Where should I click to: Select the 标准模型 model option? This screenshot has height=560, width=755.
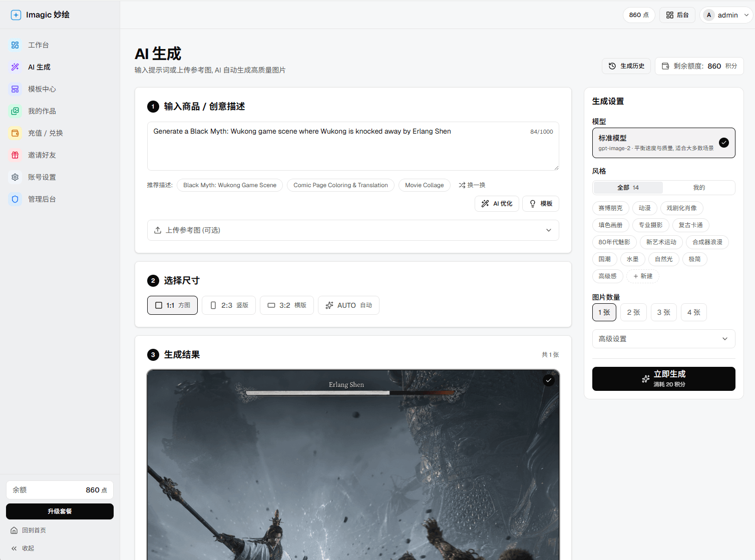pyautogui.click(x=664, y=143)
